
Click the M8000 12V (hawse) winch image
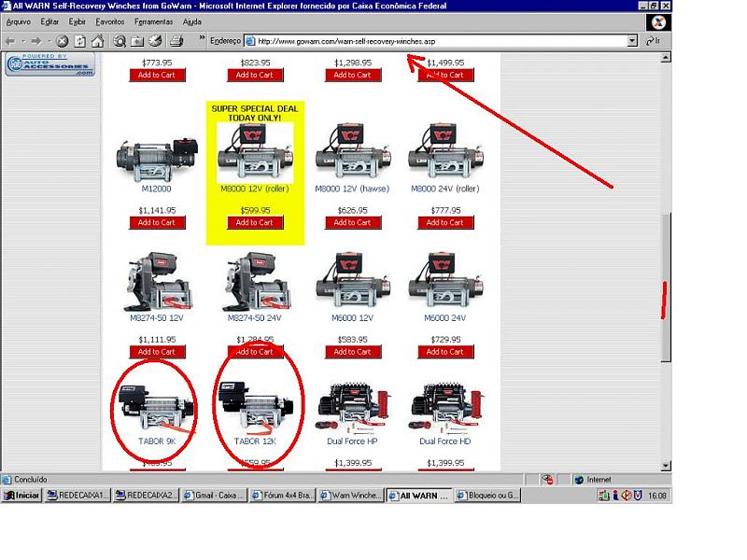353,151
